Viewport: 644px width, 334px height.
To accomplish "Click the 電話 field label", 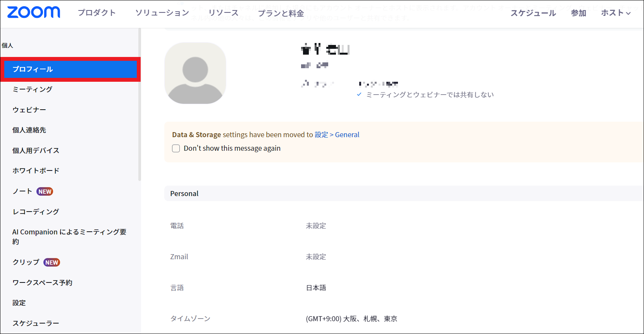I will point(177,226).
